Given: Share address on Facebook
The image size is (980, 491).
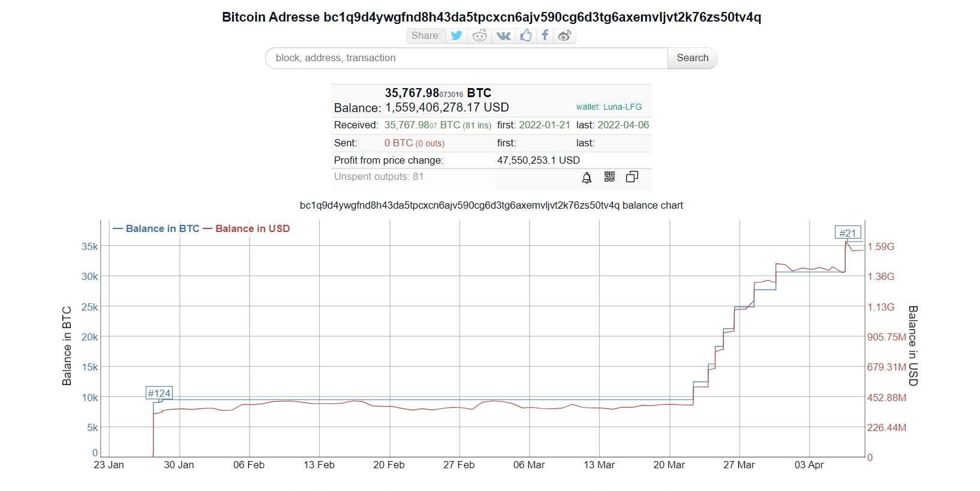Looking at the screenshot, I should pyautogui.click(x=545, y=35).
